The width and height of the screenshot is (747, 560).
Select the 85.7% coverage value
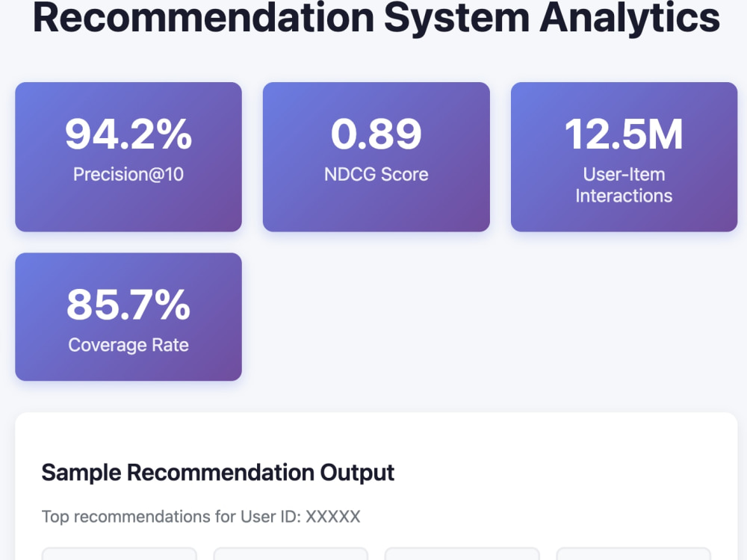tap(128, 305)
